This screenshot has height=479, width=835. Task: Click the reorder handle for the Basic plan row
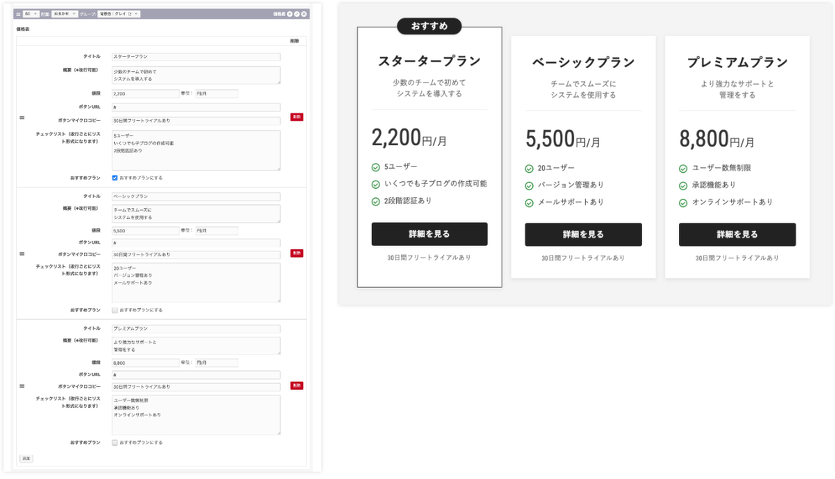pos(21,253)
